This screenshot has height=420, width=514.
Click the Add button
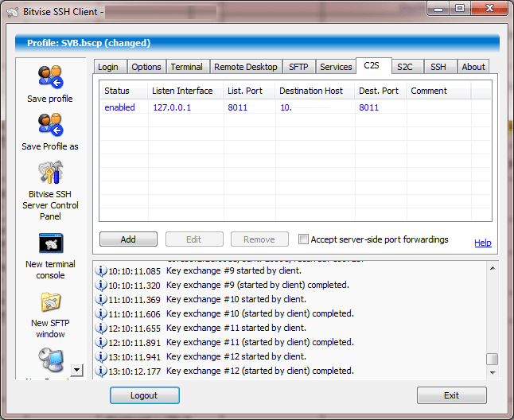128,239
